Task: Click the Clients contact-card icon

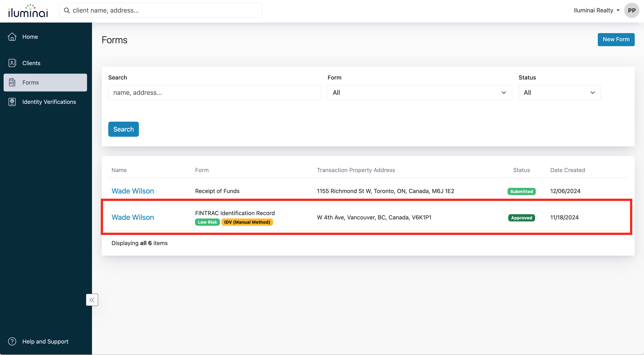Action: click(x=12, y=63)
